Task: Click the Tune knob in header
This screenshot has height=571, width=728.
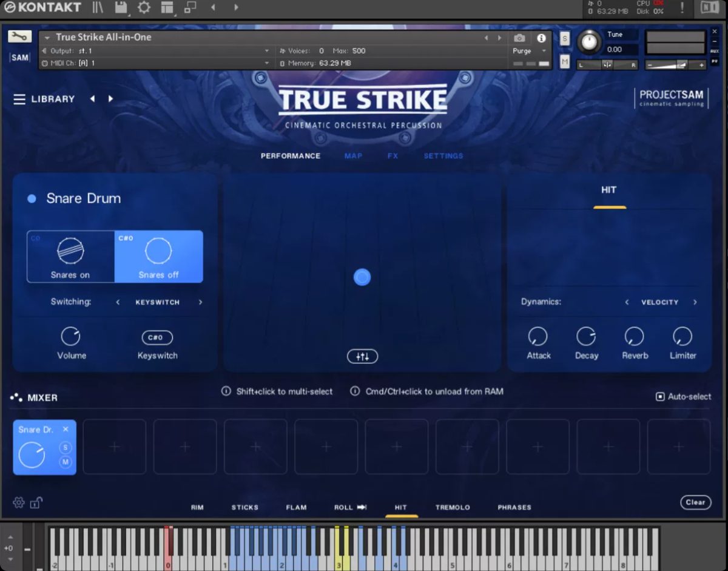Action: 588,42
